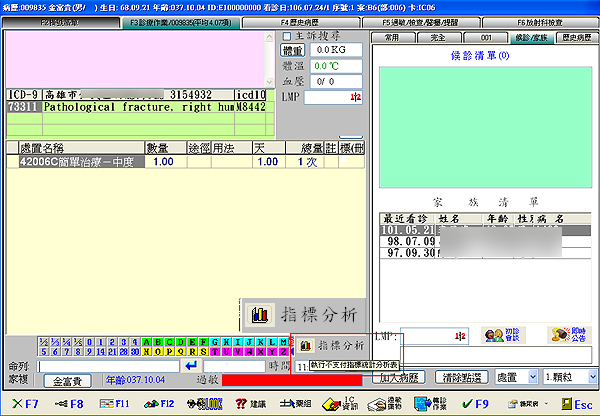This screenshot has height=416, width=600.
Task: Open the 即時公告 announcement icon
Action: click(562, 335)
